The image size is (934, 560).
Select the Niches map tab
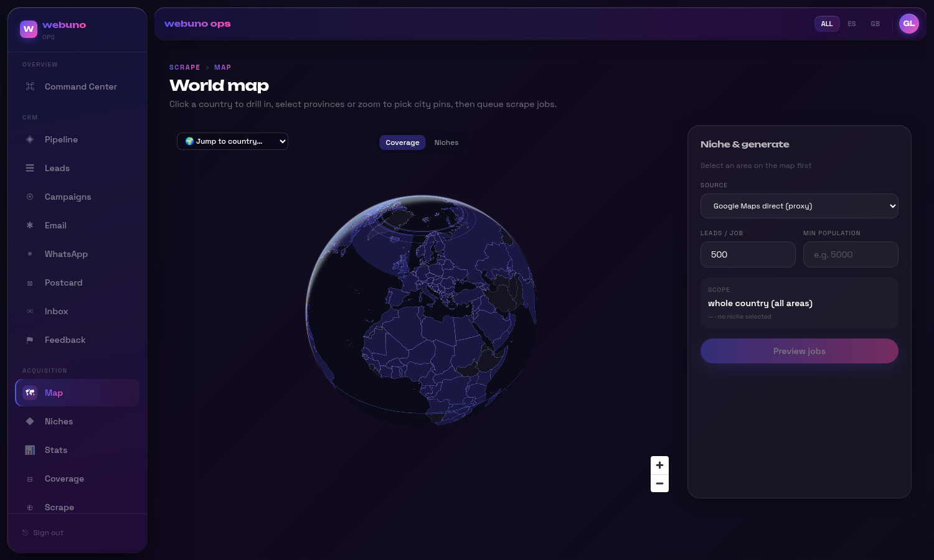[446, 142]
